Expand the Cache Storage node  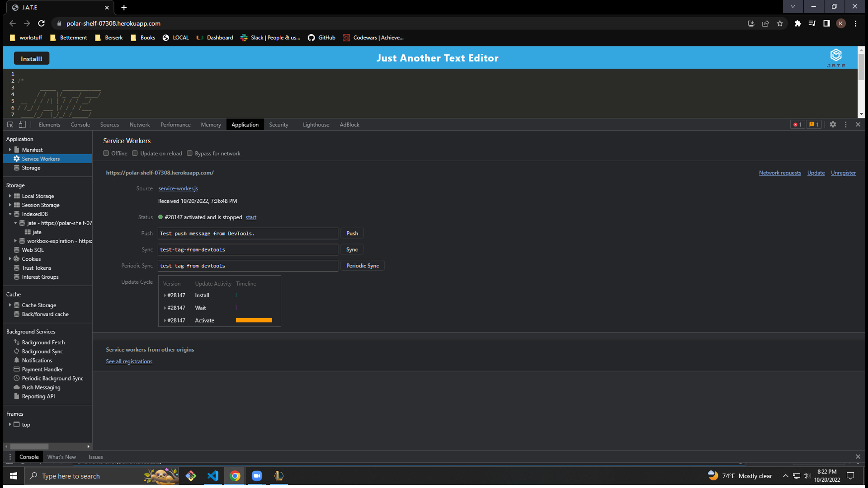click(x=10, y=305)
